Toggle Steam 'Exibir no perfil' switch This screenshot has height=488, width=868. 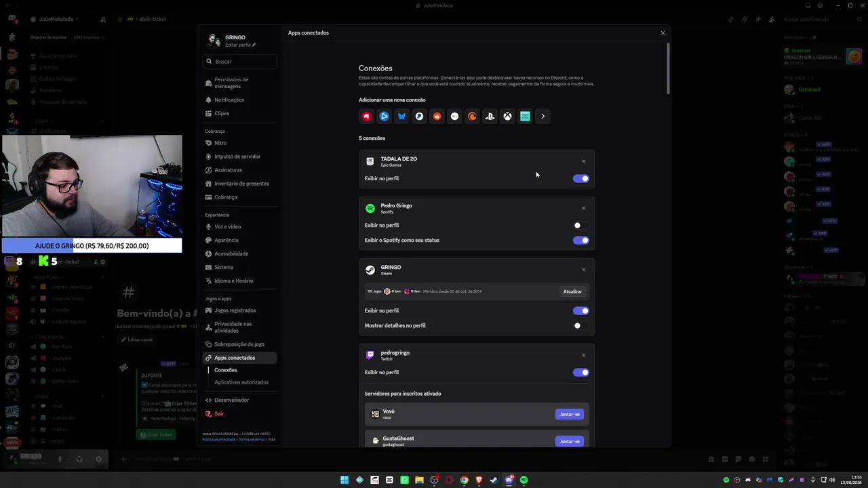click(x=581, y=311)
